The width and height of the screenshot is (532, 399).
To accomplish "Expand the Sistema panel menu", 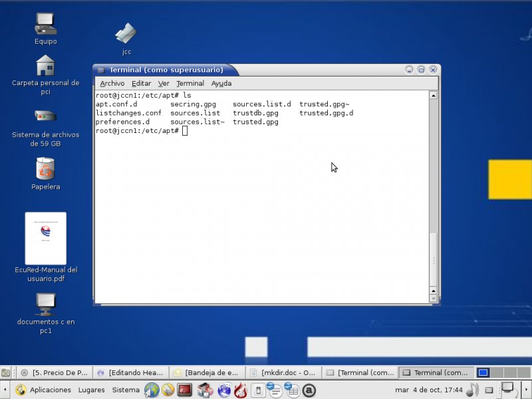I will tap(126, 390).
